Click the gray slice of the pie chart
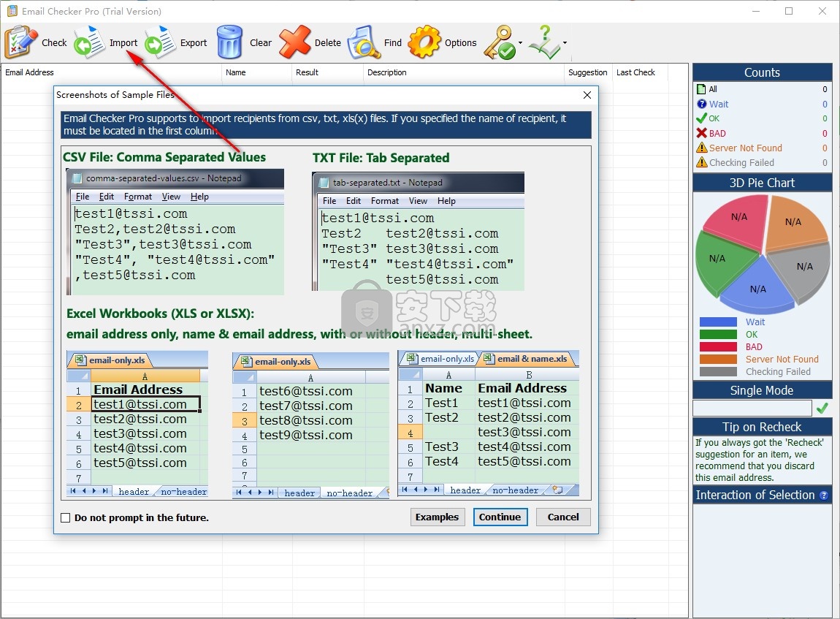Image resolution: width=840 pixels, height=619 pixels. coord(802,270)
